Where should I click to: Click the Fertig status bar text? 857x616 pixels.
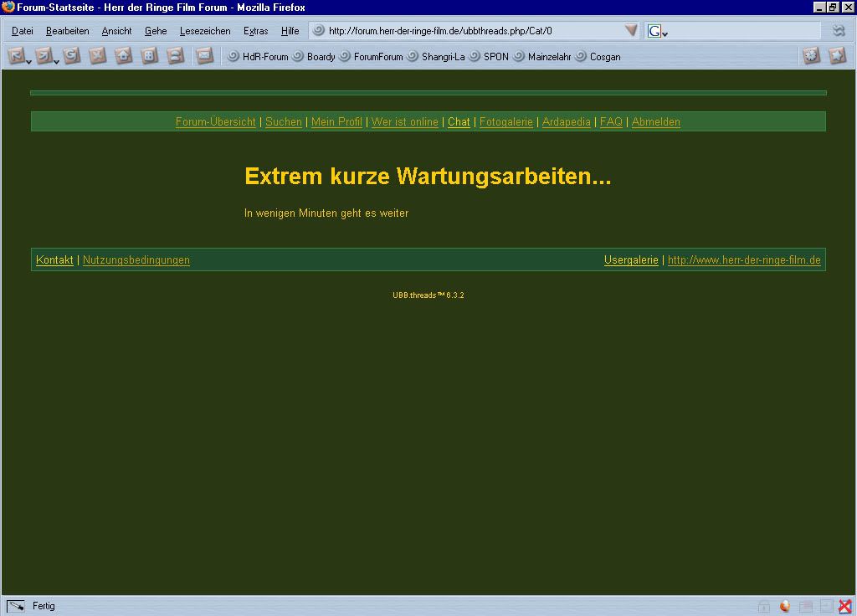click(x=44, y=606)
